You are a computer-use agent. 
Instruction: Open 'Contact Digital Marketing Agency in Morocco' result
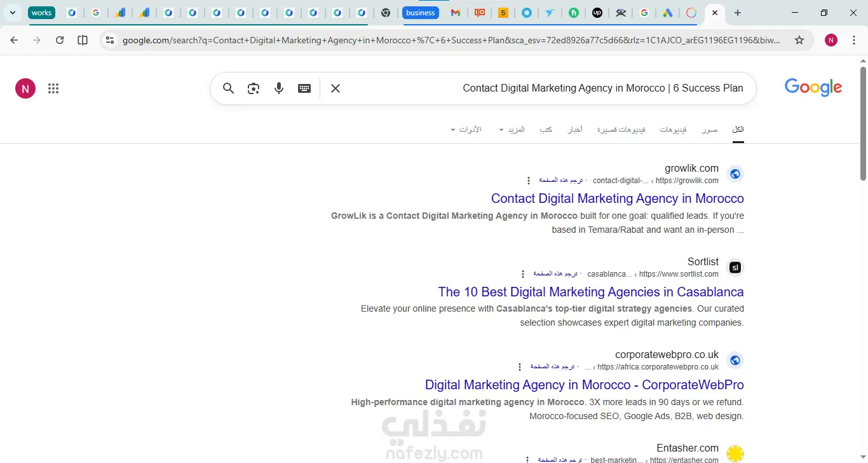pyautogui.click(x=618, y=198)
